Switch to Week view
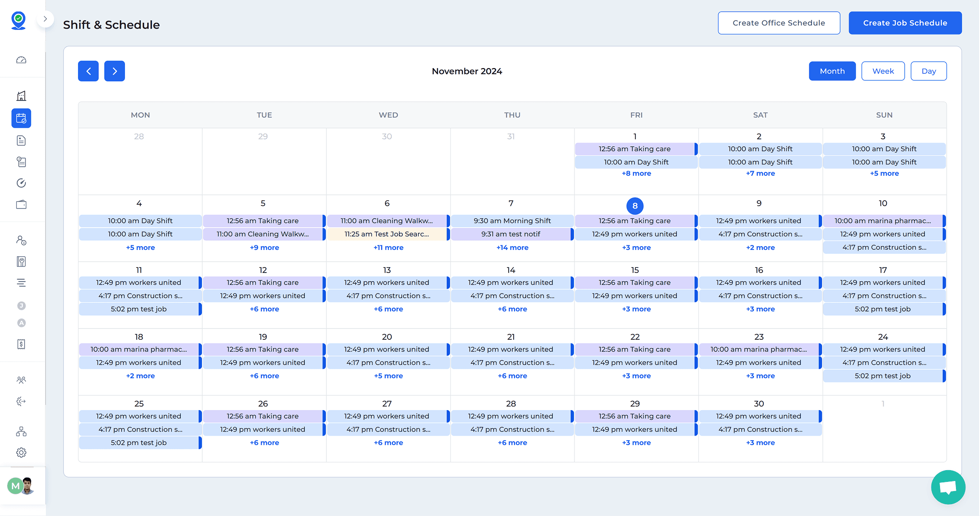This screenshot has width=980, height=516. [883, 71]
